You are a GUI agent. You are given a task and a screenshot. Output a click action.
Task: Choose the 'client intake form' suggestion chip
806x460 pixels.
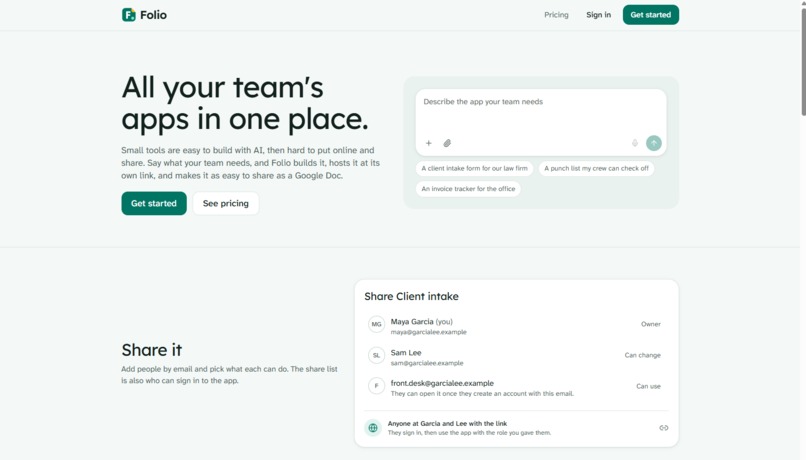click(474, 169)
